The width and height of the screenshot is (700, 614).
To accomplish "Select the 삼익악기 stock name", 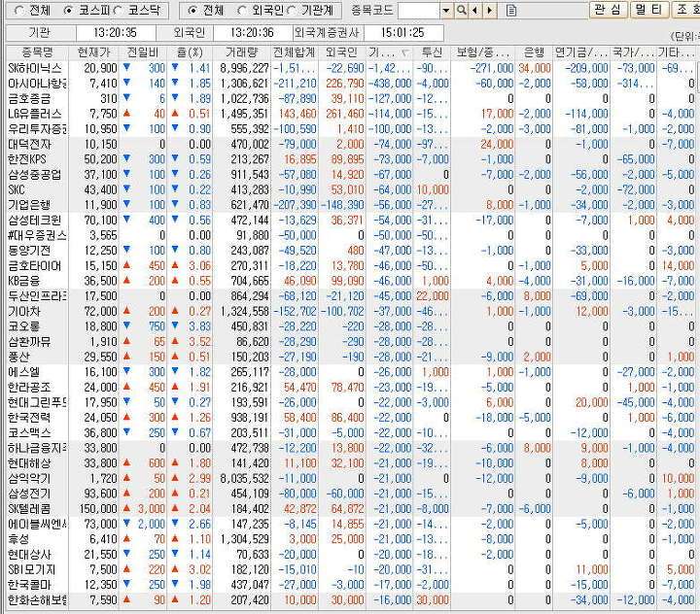I will tap(29, 478).
